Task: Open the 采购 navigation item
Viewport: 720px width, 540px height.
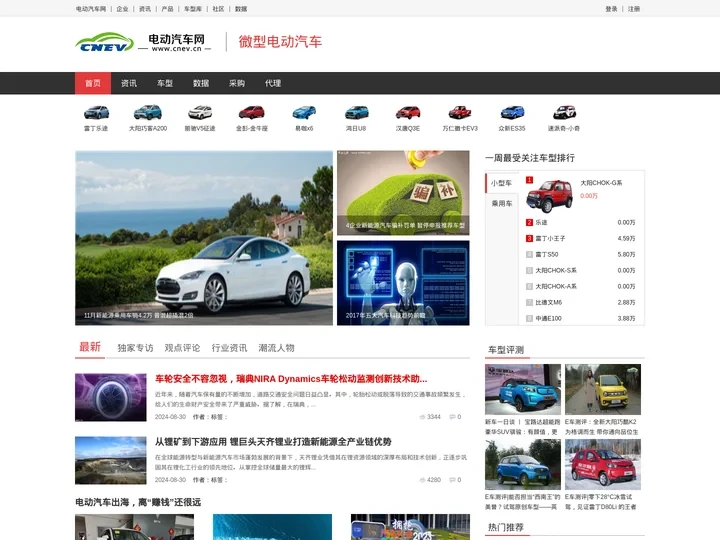Action: (237, 83)
